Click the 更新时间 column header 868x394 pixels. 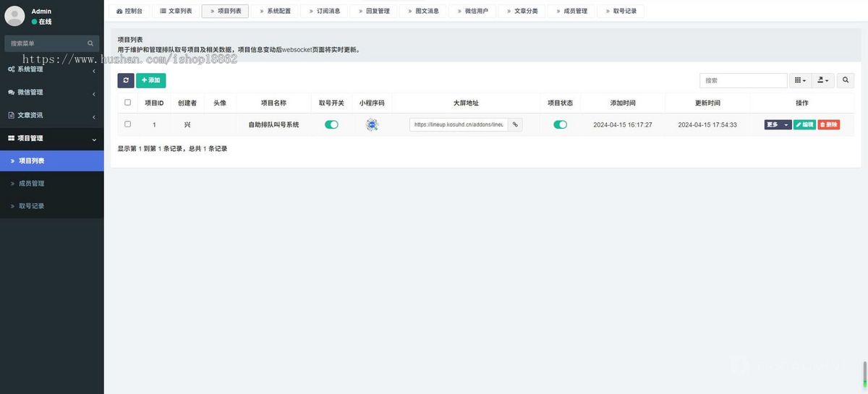(x=707, y=103)
